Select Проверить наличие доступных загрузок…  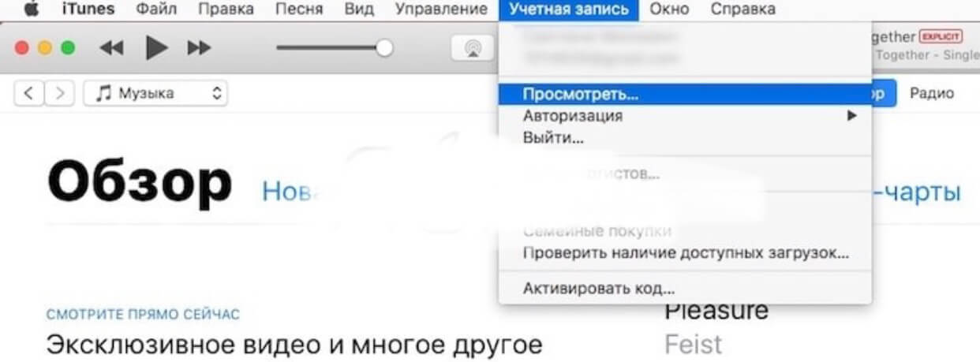[685, 253]
